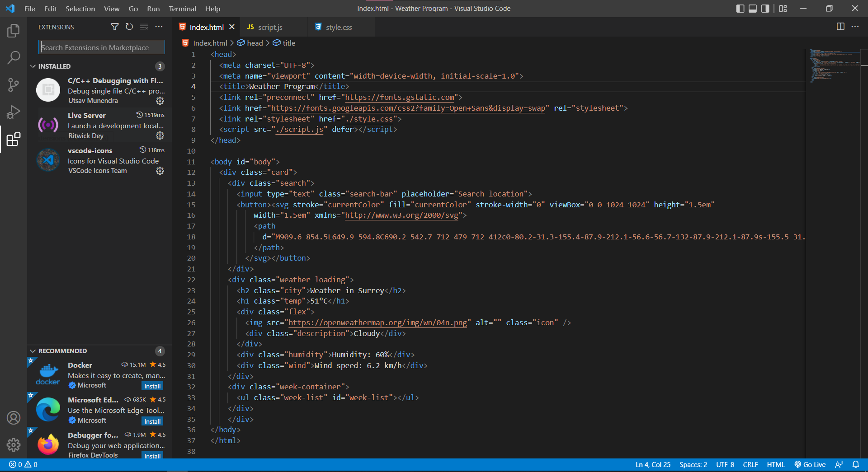The height and width of the screenshot is (472, 868).
Task: Refresh the extensions list
Action: 129,27
